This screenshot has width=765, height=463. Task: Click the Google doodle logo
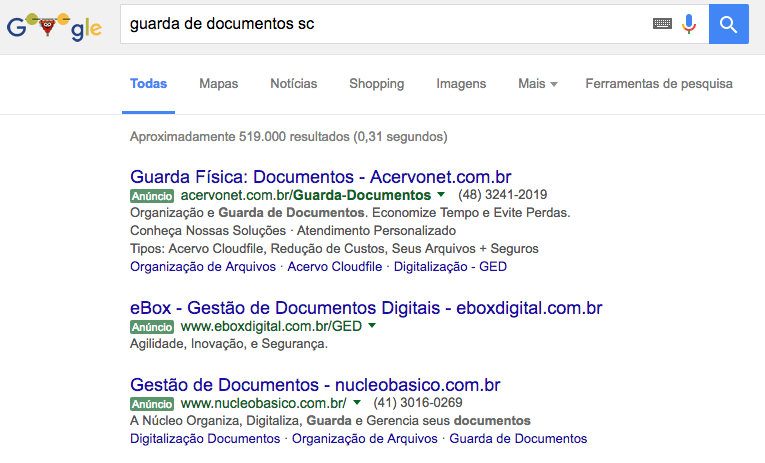54,27
